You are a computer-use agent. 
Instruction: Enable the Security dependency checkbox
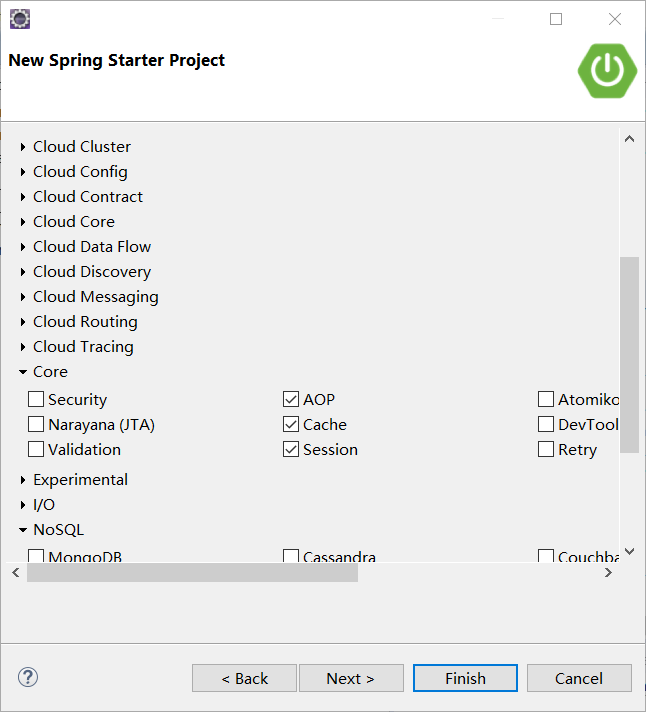36,399
